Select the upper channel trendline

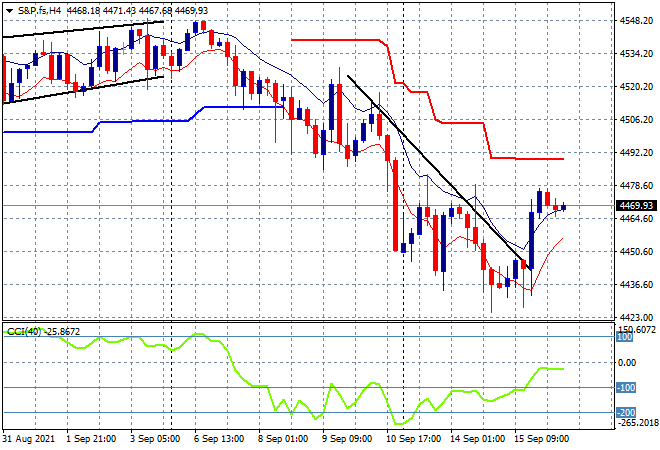click(84, 29)
